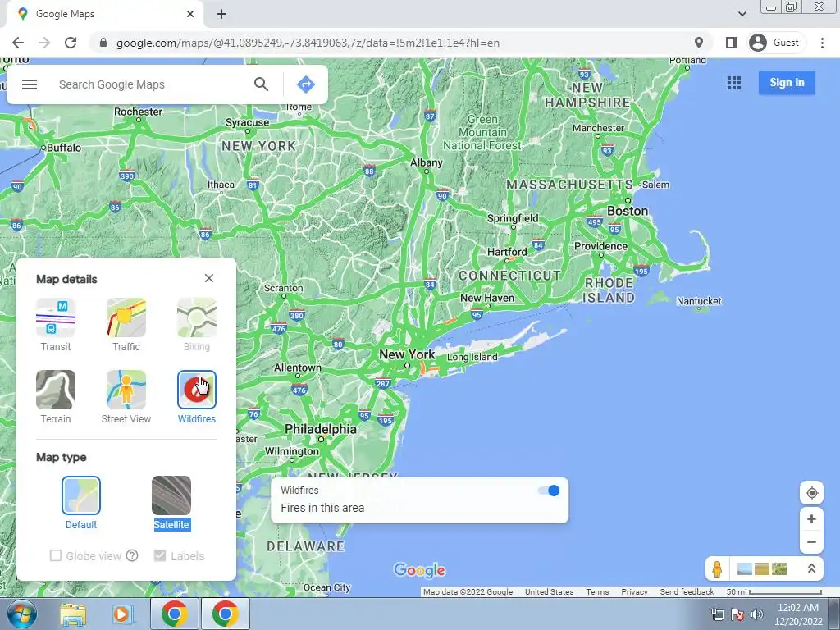Close the Map details panel
Viewport: 840px width, 630px height.
tap(209, 278)
